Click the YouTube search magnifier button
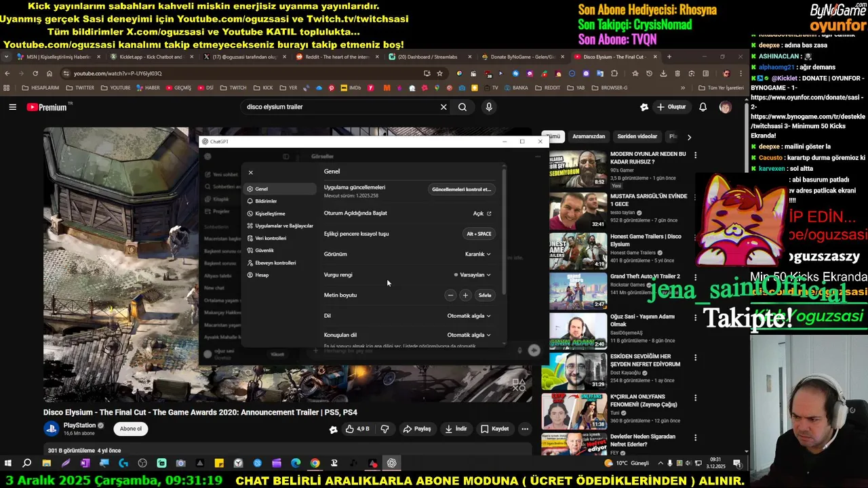Screen dimensions: 868x488 [462, 107]
